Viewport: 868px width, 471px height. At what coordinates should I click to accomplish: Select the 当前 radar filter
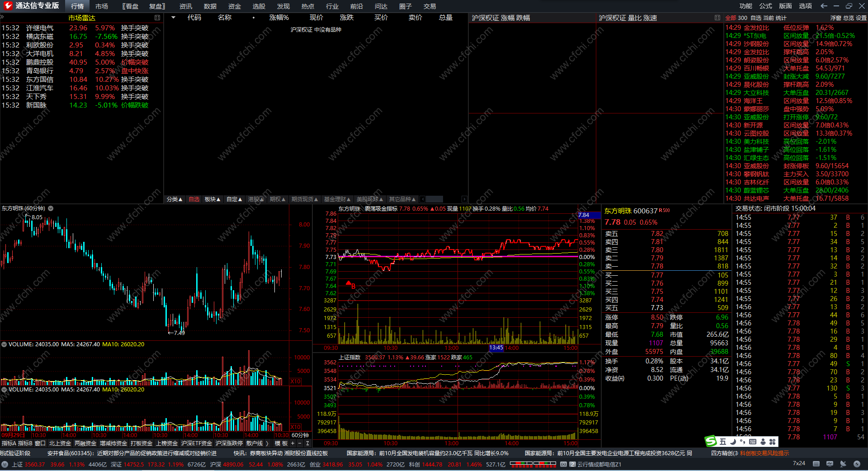coord(769,18)
